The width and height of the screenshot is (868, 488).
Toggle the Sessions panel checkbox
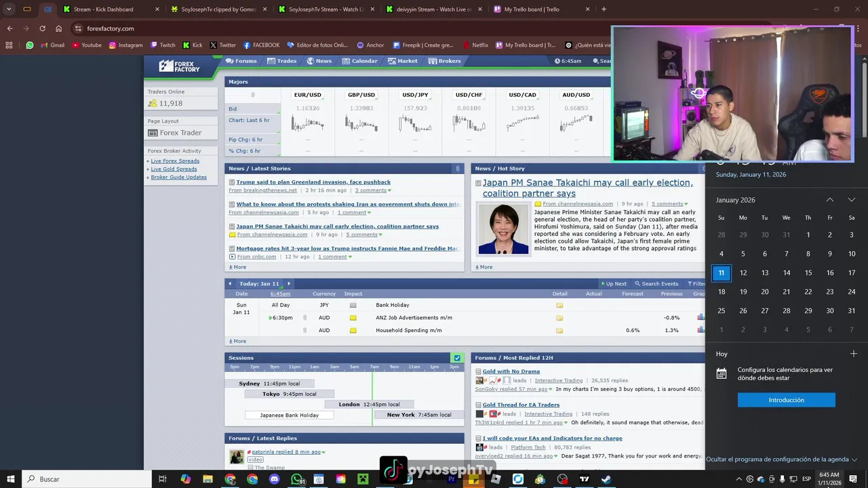[x=457, y=358]
